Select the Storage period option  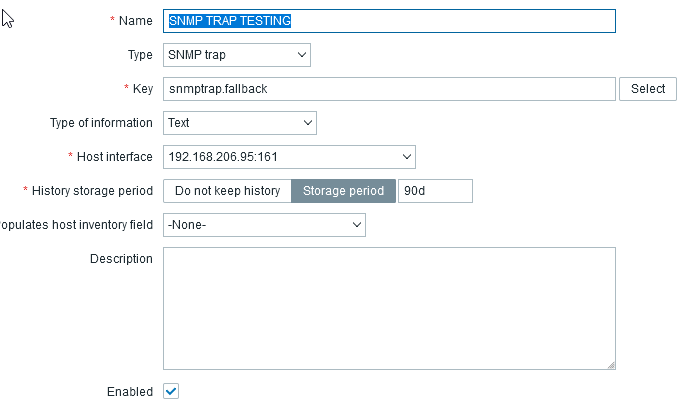coord(343,191)
